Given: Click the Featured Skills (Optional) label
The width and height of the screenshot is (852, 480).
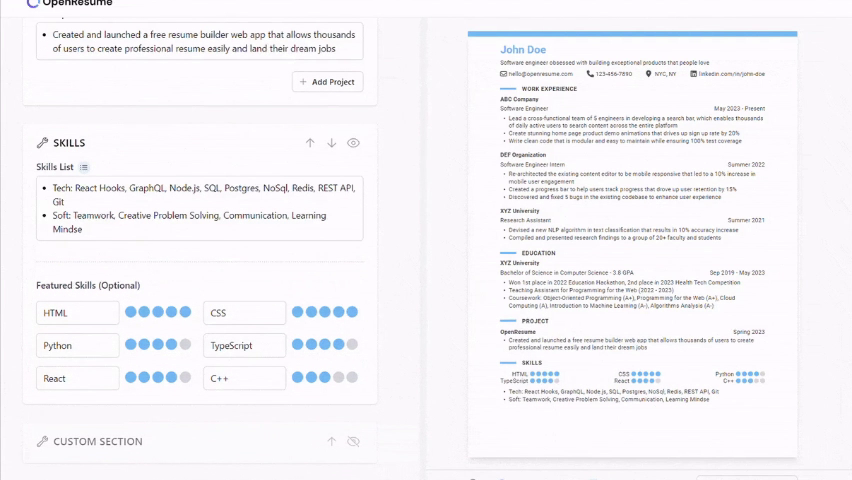Looking at the screenshot, I should [88, 285].
